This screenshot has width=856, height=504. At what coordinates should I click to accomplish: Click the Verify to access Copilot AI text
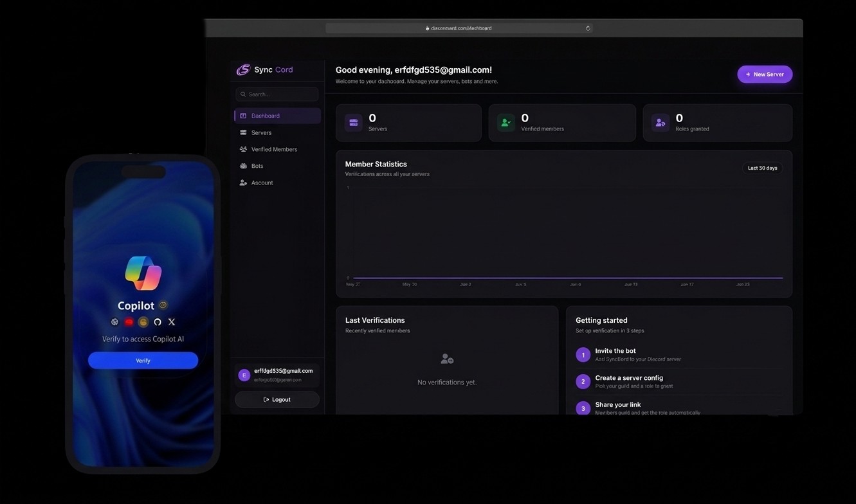(143, 339)
